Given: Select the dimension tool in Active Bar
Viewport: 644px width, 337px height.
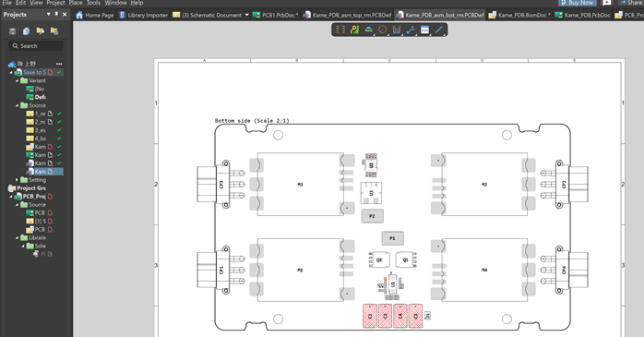Looking at the screenshot, I should (x=397, y=30).
